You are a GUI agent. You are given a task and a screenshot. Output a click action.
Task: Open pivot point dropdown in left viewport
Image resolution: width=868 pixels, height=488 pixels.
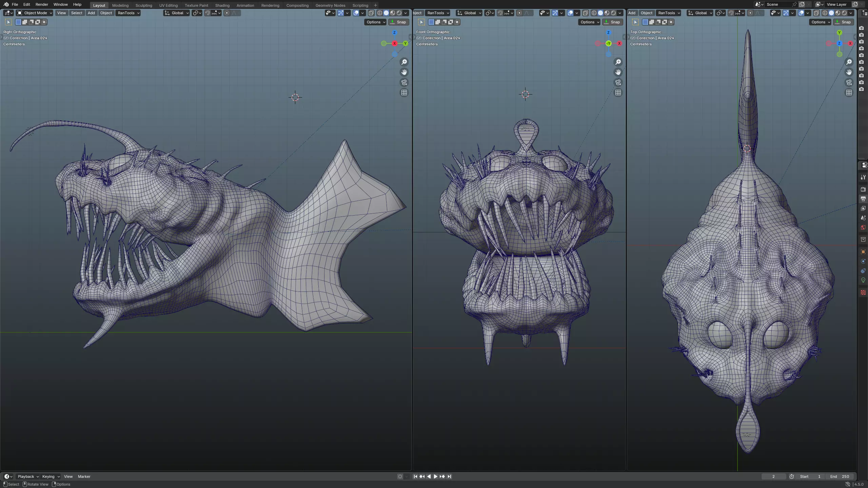point(197,13)
